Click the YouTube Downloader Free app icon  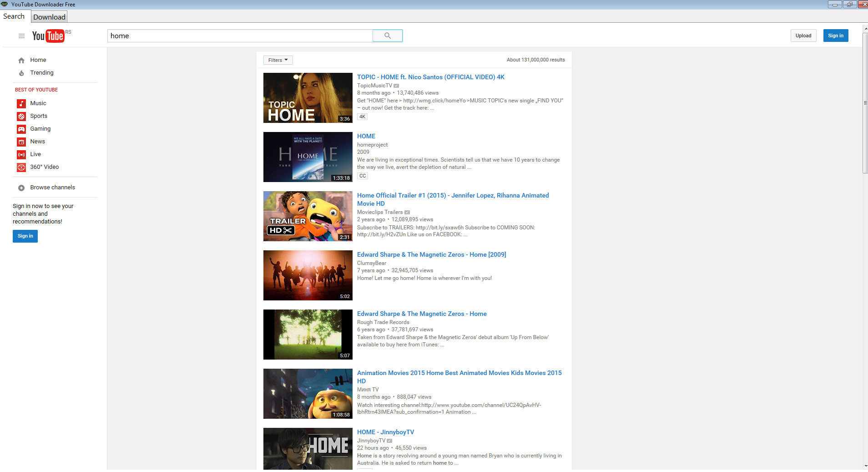(5, 4)
